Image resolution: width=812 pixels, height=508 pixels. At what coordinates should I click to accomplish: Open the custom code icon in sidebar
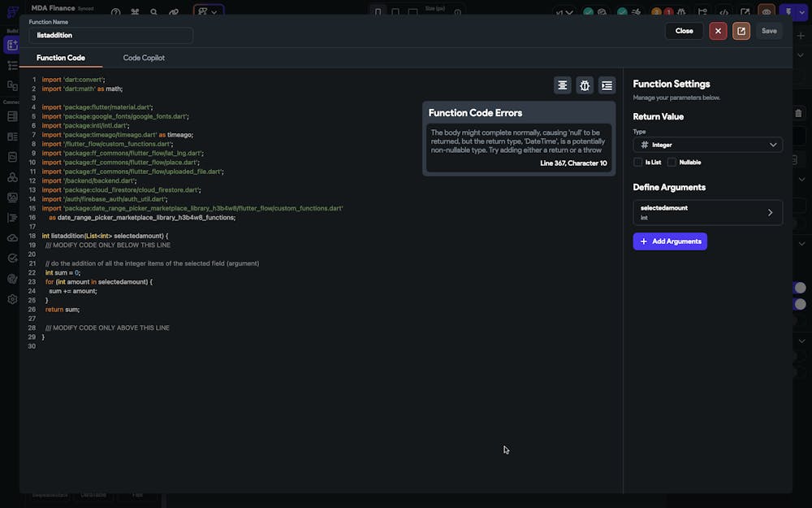click(x=12, y=218)
